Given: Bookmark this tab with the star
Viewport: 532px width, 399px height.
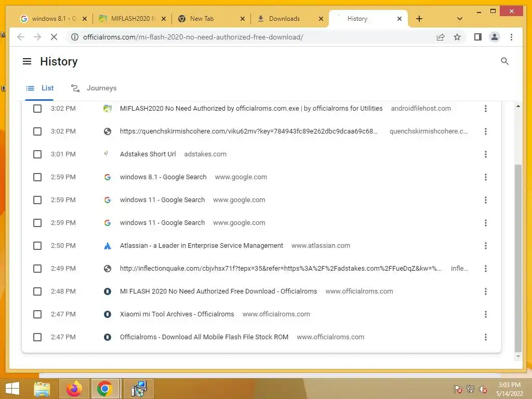Looking at the screenshot, I should pos(457,37).
